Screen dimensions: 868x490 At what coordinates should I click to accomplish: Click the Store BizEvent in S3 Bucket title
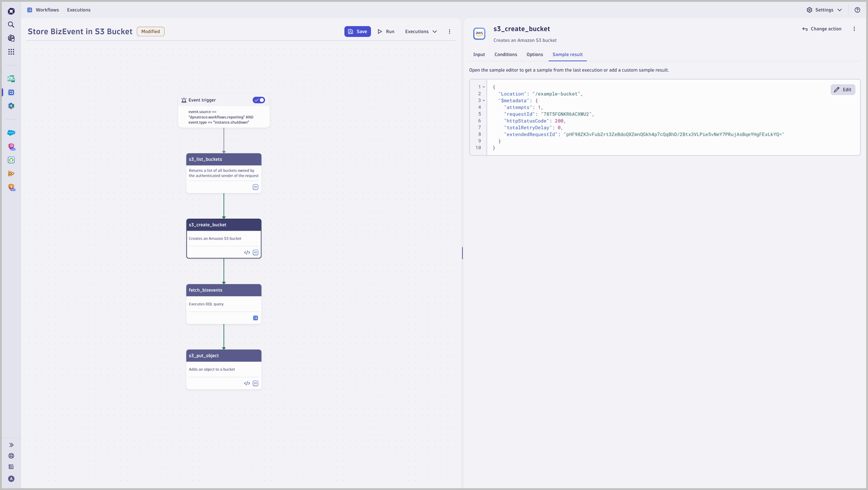point(80,31)
